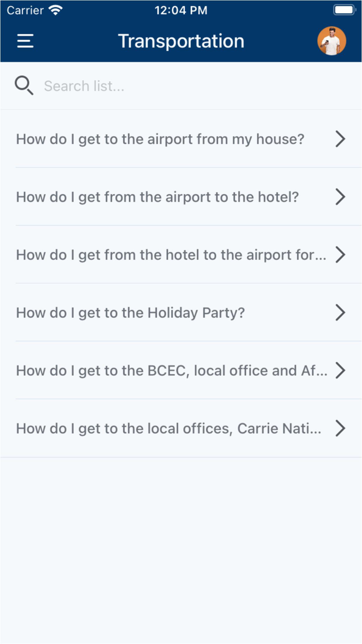Open the user profile avatar
The height and width of the screenshot is (644, 362).
331,41
